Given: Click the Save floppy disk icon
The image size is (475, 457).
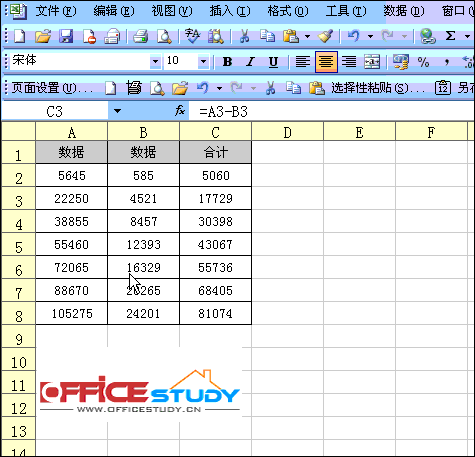Looking at the screenshot, I should (x=66, y=36).
